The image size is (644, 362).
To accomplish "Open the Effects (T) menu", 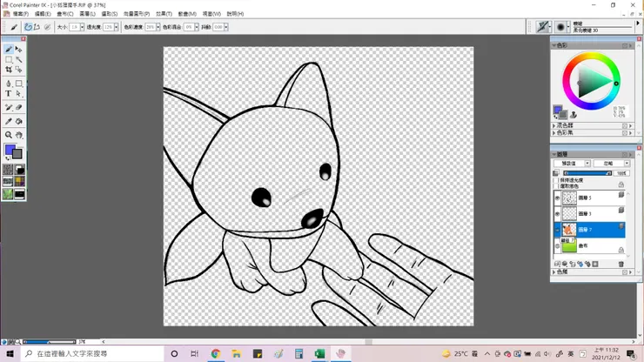I will pos(164,14).
